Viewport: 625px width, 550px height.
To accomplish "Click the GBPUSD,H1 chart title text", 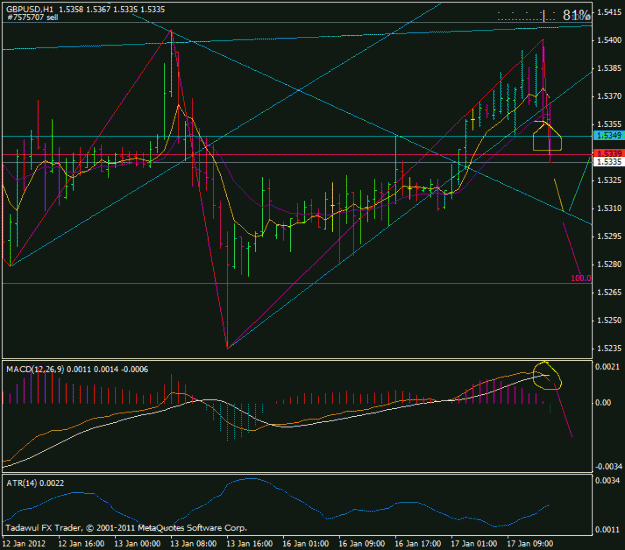I will click(x=29, y=9).
